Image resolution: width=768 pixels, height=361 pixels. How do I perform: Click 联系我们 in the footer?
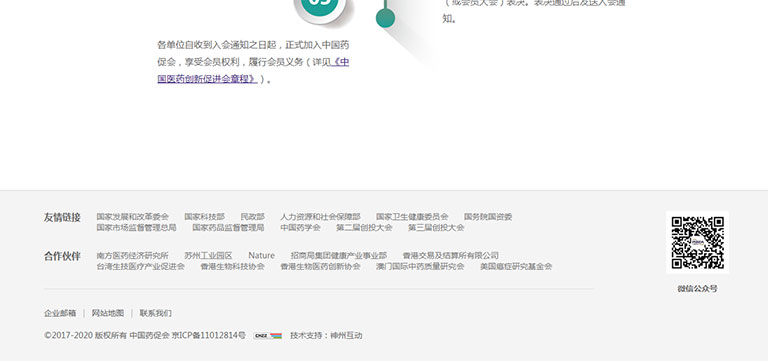pyautogui.click(x=156, y=313)
